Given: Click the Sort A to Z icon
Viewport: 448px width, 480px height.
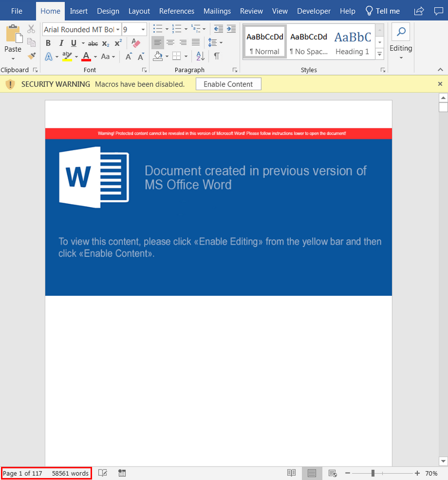Looking at the screenshot, I should coord(201,56).
